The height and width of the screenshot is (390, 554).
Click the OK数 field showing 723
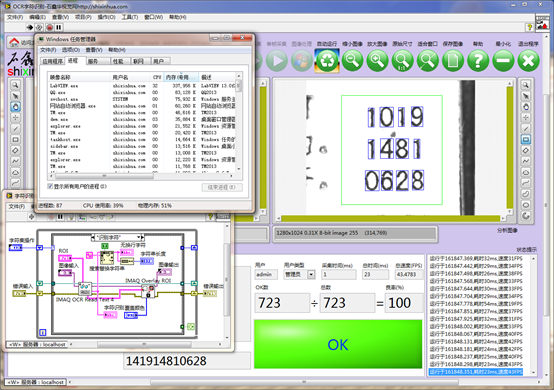(x=282, y=303)
